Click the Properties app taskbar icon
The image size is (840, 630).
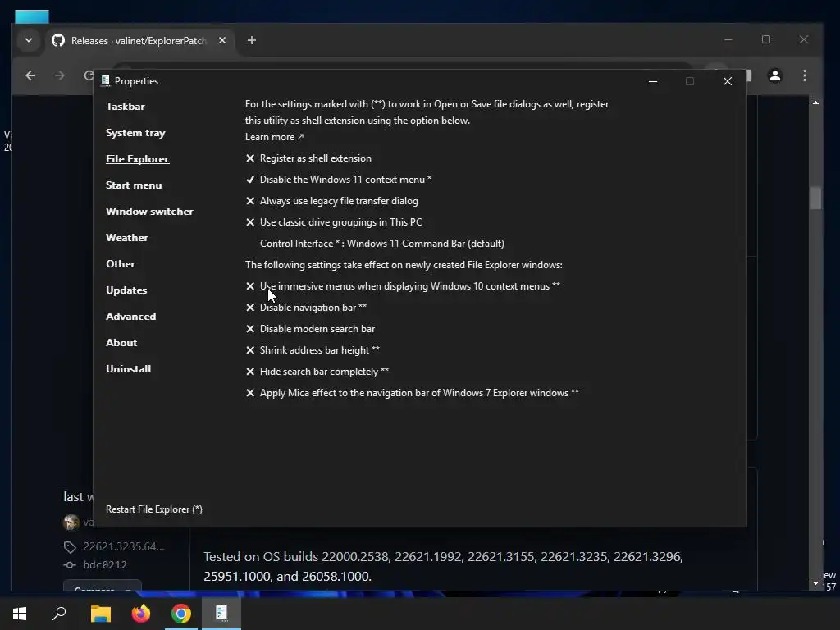point(221,614)
